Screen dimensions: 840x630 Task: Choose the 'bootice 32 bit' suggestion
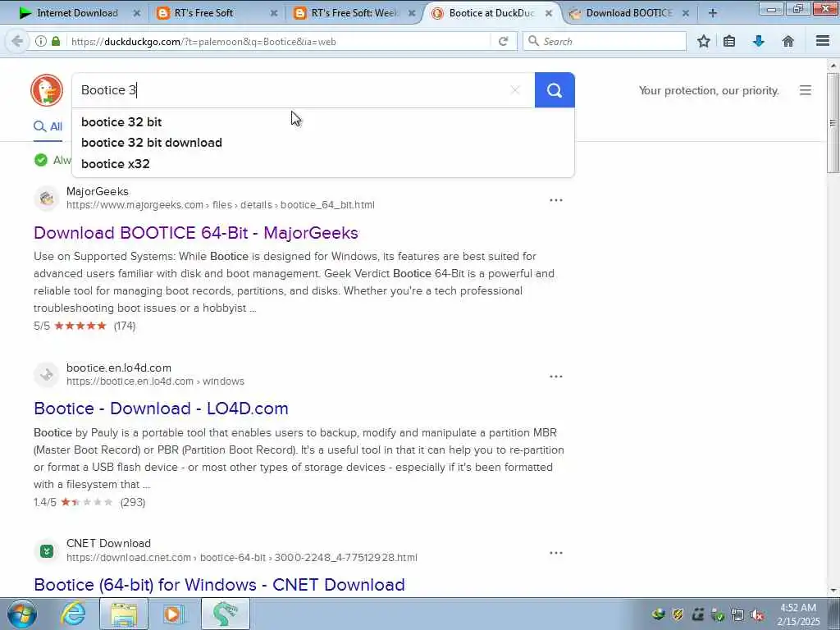121,122
